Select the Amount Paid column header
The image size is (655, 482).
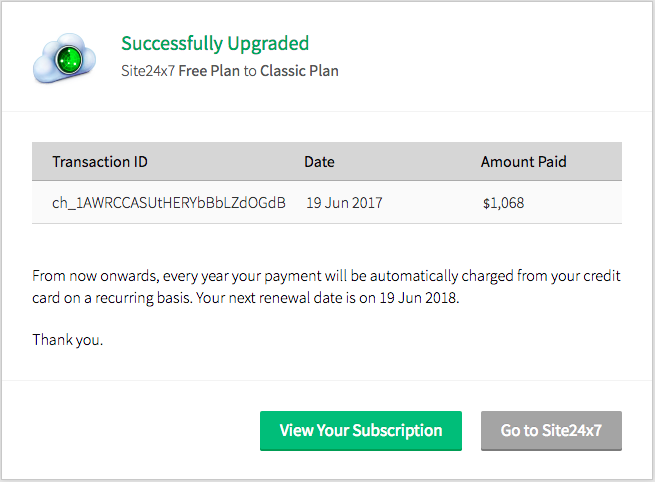point(525,161)
